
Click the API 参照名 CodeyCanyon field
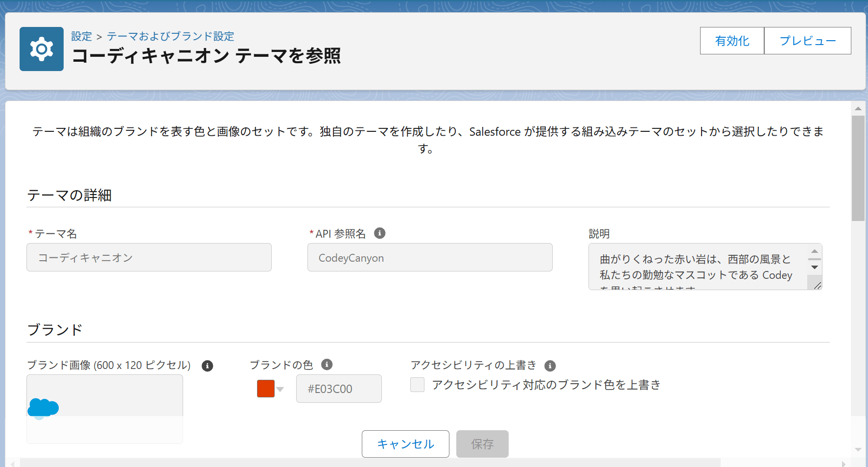(x=430, y=257)
